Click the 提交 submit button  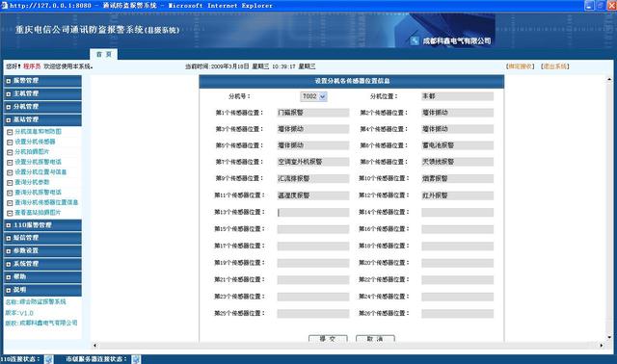(x=328, y=338)
